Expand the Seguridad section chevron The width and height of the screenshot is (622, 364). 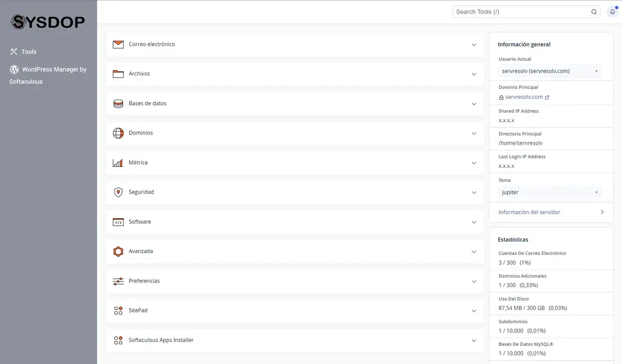(x=474, y=193)
